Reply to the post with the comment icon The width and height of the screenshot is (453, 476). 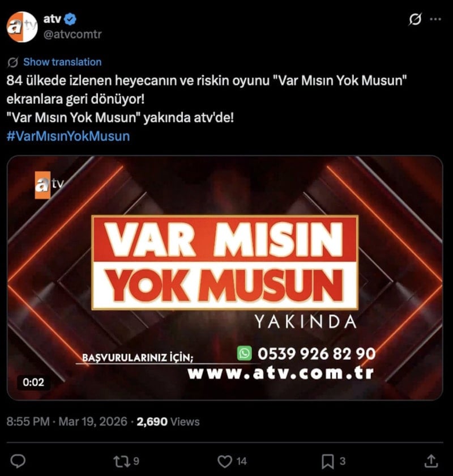coord(18,461)
